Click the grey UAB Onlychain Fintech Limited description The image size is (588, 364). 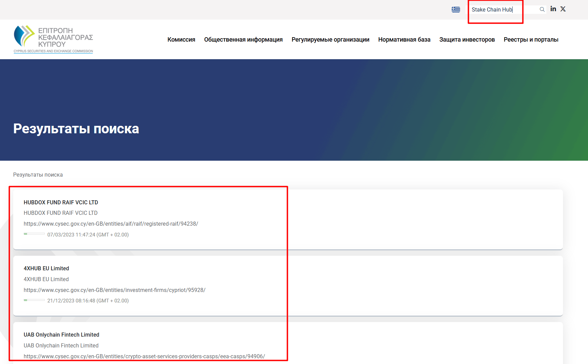[61, 345]
